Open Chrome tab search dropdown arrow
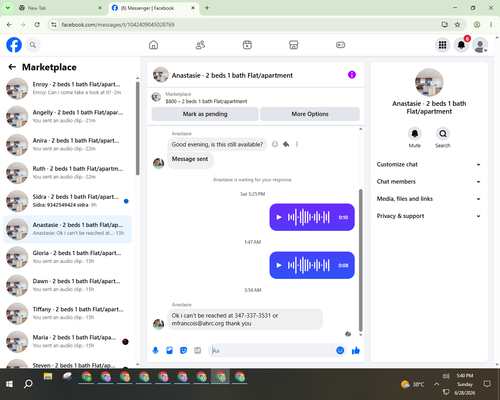 click(x=8, y=8)
